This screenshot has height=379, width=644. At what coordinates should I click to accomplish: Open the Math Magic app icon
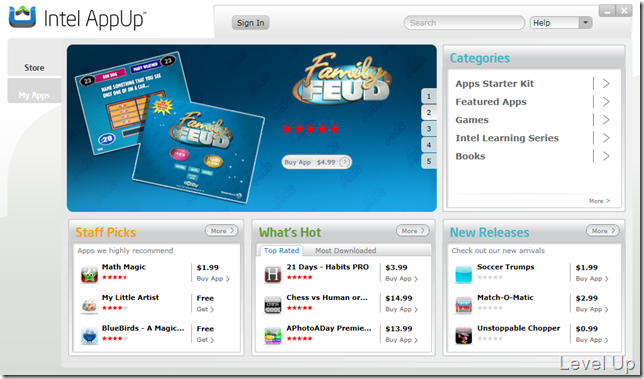point(89,274)
